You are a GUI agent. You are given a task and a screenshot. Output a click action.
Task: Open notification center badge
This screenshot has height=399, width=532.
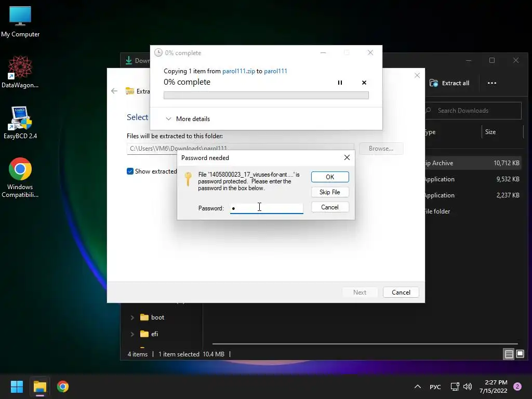click(x=517, y=387)
